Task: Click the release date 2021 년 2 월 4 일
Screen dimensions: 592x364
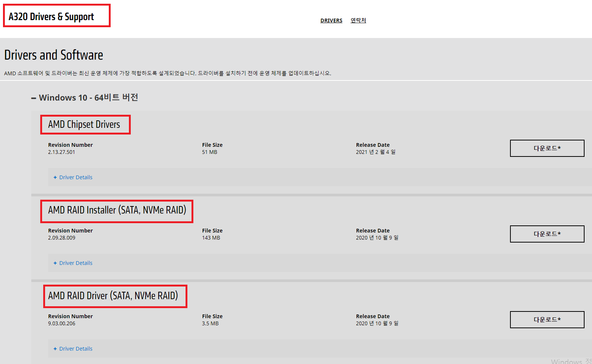Action: click(x=376, y=152)
